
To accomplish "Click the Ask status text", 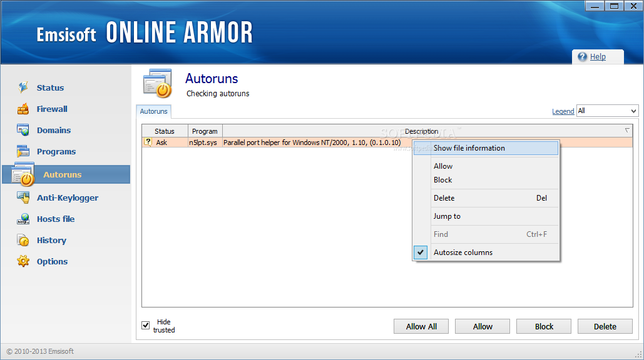I will click(161, 142).
